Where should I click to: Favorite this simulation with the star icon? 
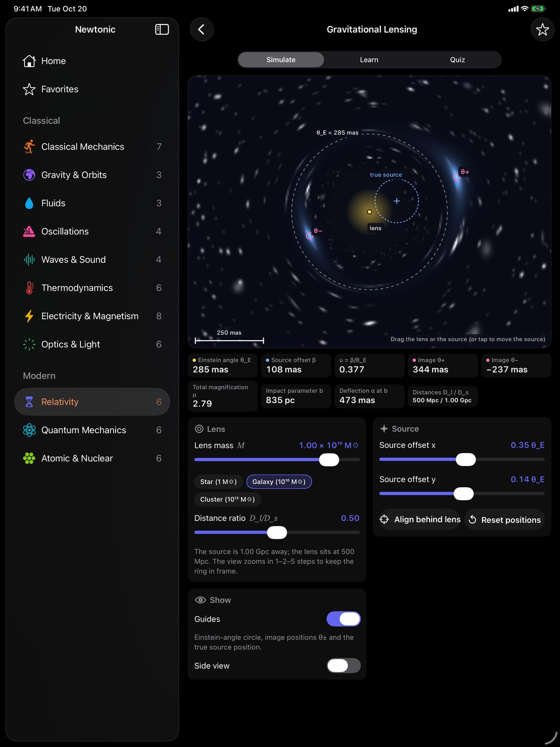pos(542,30)
